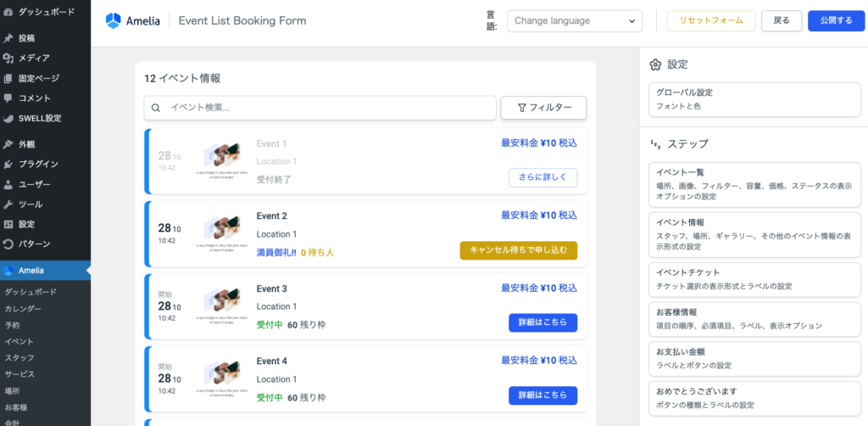Open the Amelia カレンダー submenu item

point(24,308)
